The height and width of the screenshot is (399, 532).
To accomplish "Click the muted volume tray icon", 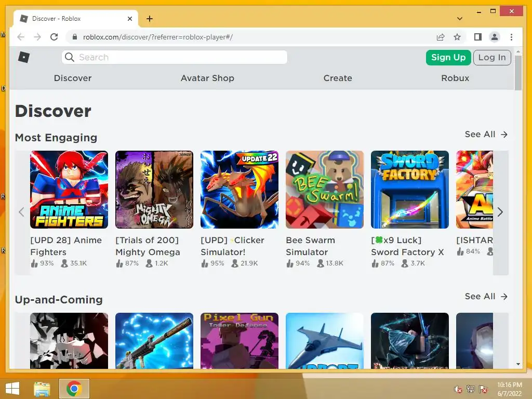I will coord(458,389).
